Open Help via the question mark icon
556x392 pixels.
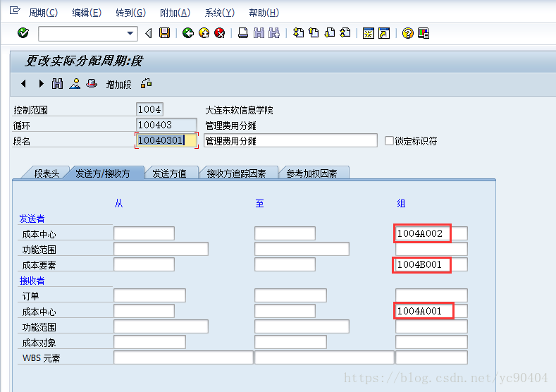[408, 33]
